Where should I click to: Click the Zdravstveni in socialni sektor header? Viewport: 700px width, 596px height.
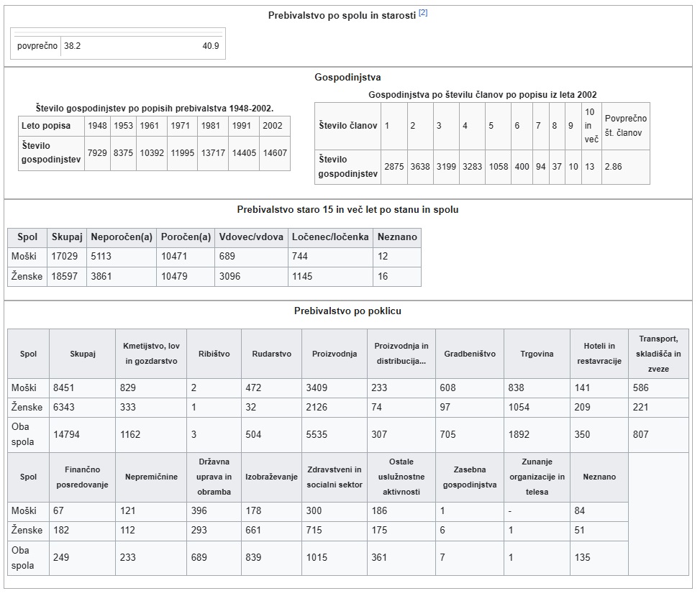pos(334,477)
